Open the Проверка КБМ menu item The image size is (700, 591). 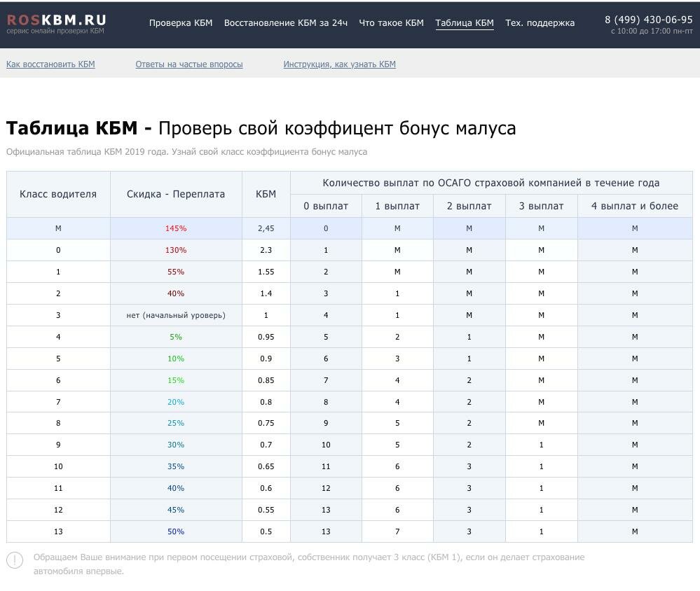pyautogui.click(x=180, y=23)
